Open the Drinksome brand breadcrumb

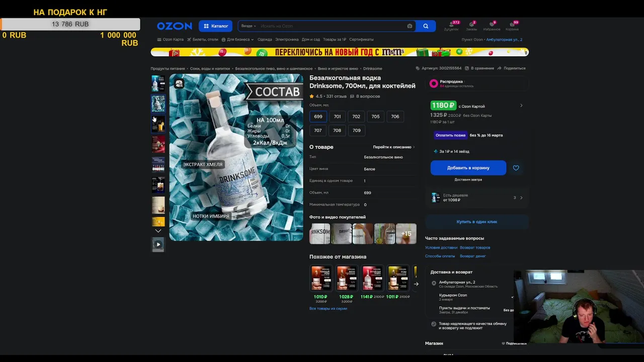pyautogui.click(x=373, y=68)
